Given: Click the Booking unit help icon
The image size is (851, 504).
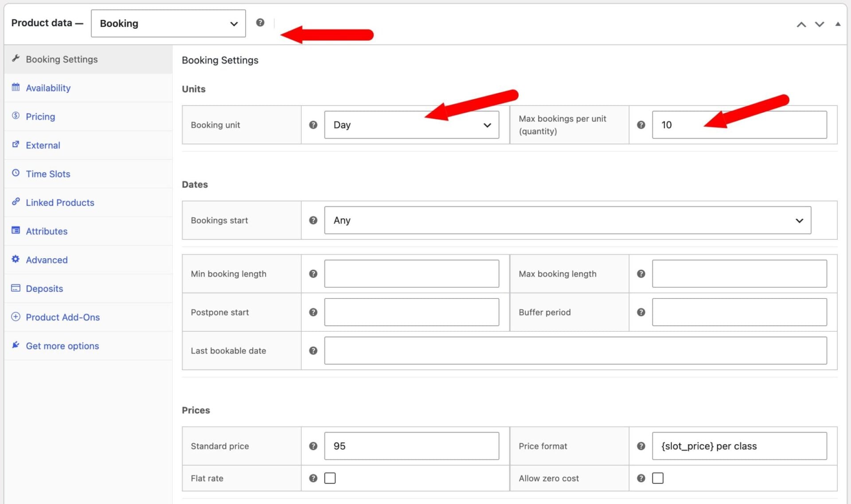Looking at the screenshot, I should click(x=313, y=125).
